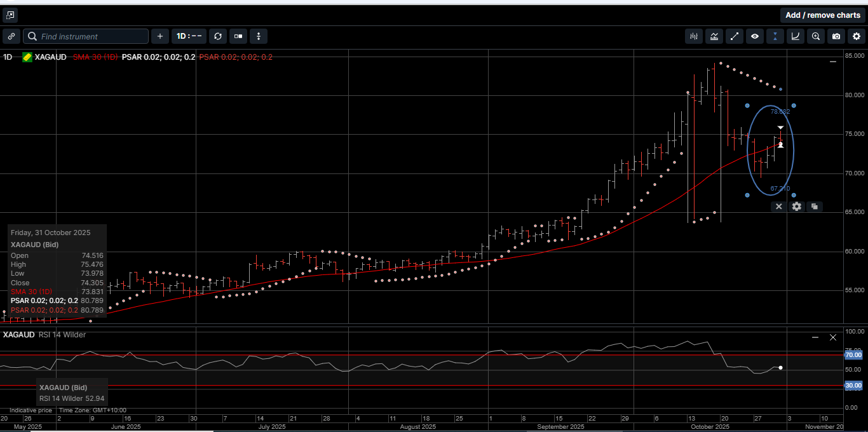Click the SMA 30 (1D) indicator label
Viewport: 868px width, 432px height.
[95, 57]
